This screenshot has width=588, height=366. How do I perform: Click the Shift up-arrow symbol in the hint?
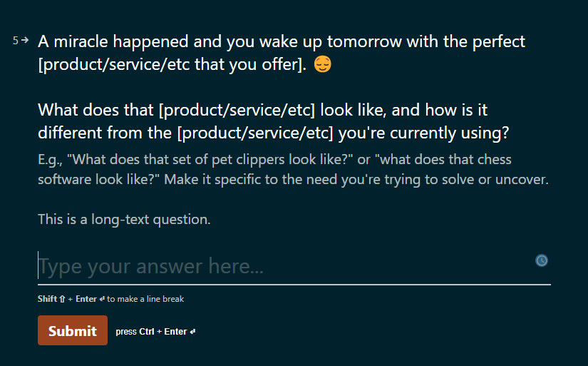[x=62, y=299]
